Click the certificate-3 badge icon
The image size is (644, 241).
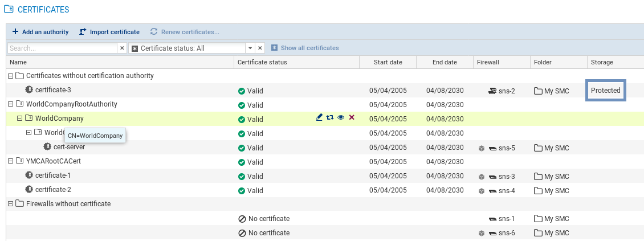(x=29, y=90)
